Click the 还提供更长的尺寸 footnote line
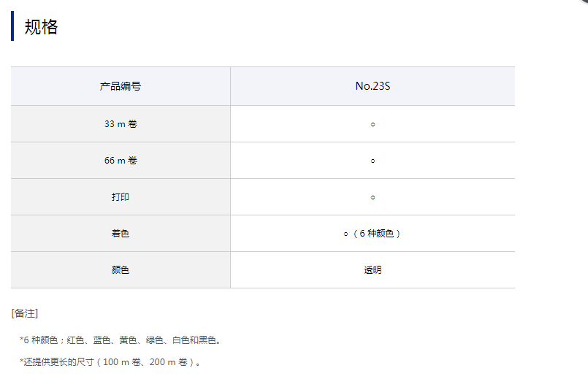The image size is (588, 387). pyautogui.click(x=110, y=362)
